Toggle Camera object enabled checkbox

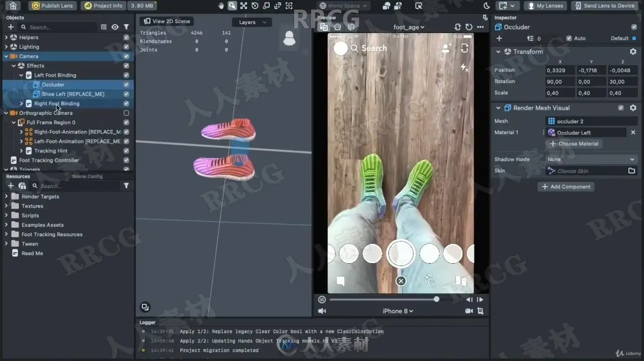point(126,56)
